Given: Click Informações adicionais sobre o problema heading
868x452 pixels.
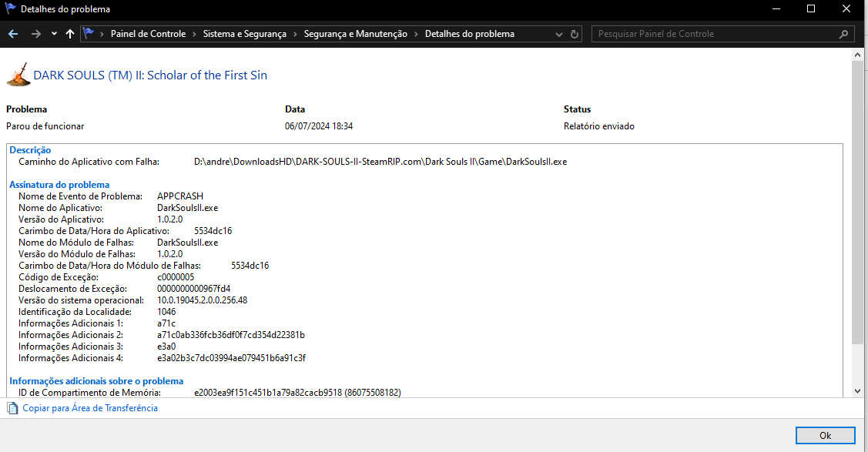Looking at the screenshot, I should 96,381.
